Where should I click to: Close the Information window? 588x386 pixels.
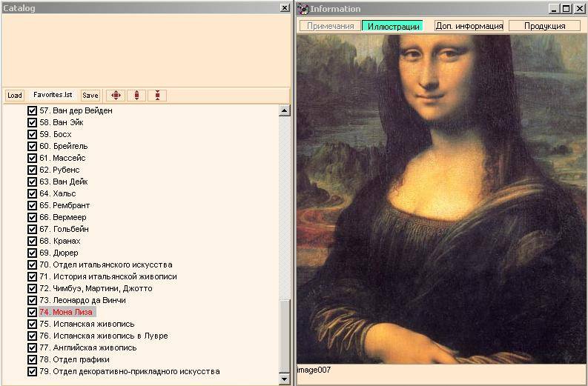[579, 9]
